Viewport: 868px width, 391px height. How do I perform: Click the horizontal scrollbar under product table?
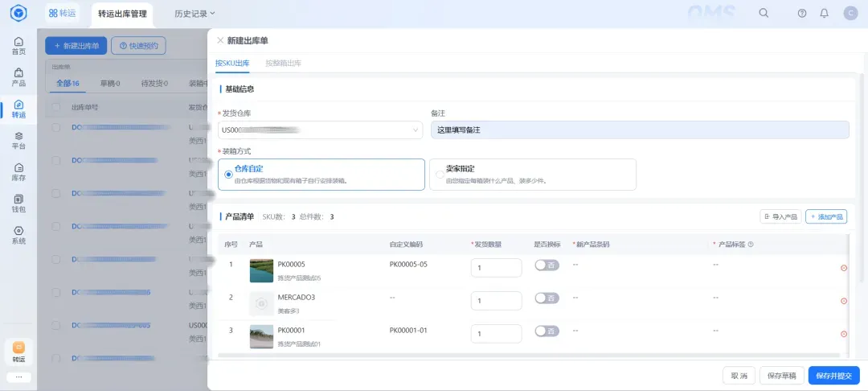click(x=529, y=355)
